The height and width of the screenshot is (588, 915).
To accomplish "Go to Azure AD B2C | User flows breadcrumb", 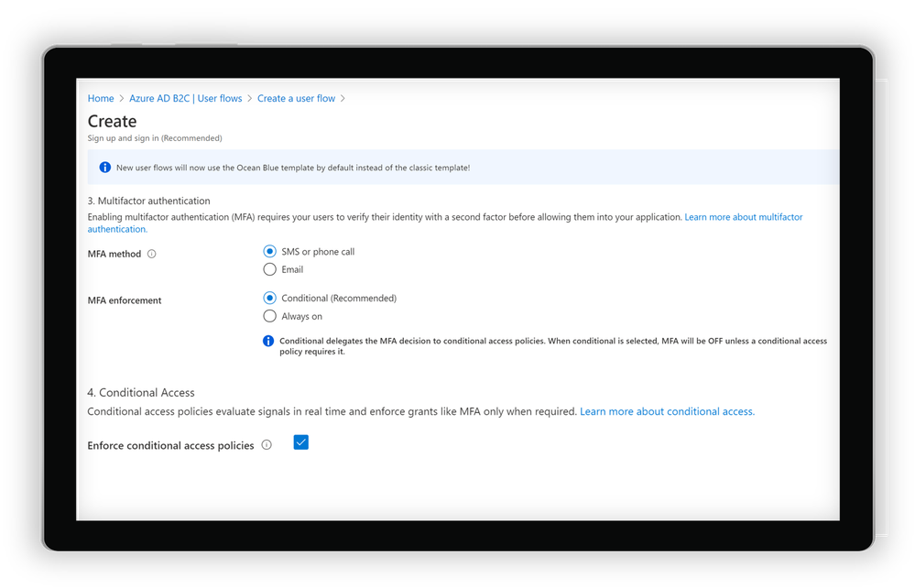I will tap(186, 99).
